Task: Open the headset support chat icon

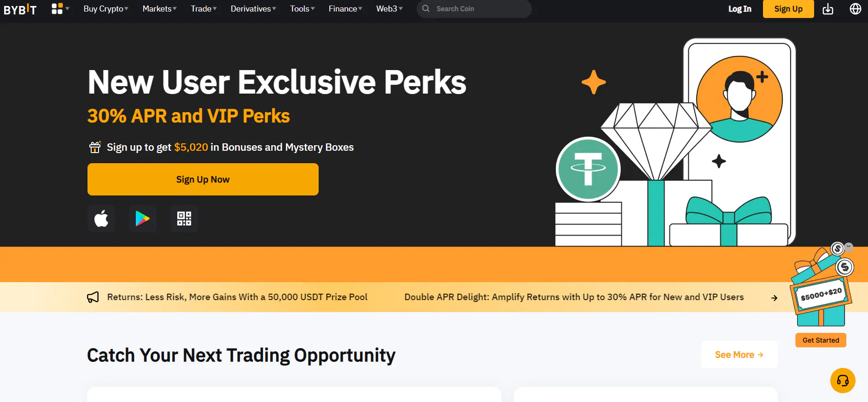Action: tap(843, 380)
